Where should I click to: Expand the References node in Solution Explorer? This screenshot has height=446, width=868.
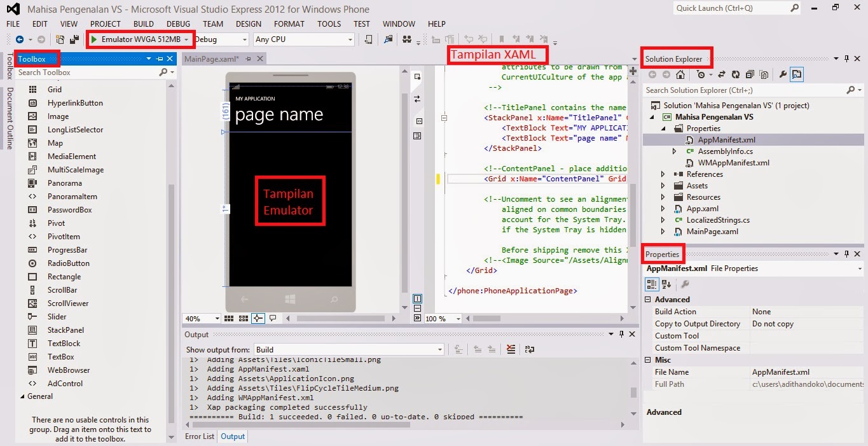coord(664,174)
